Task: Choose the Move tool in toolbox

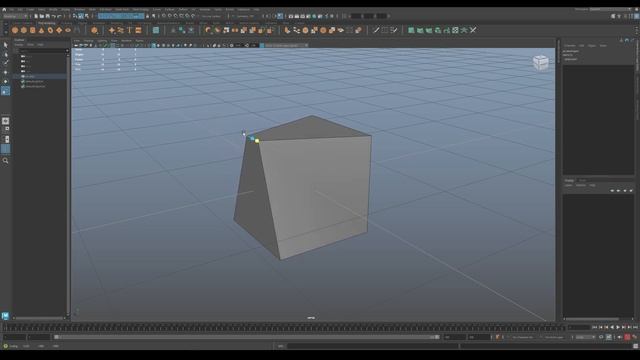Action: click(5, 72)
